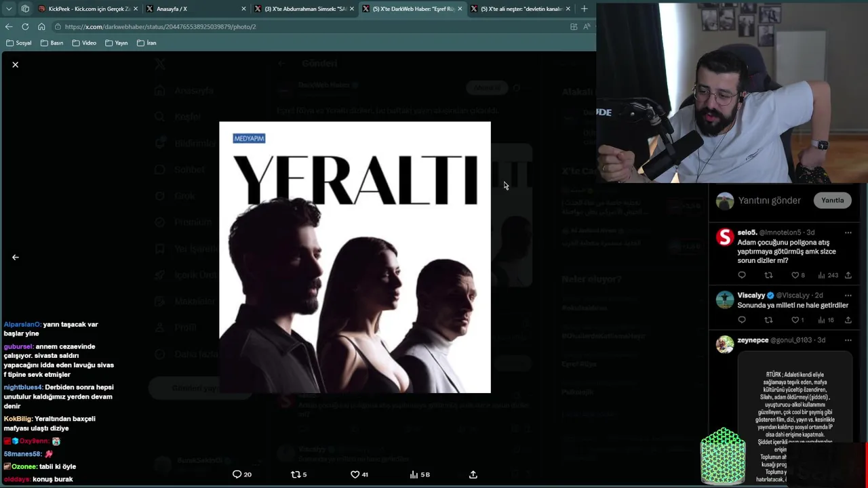Open the Sosyal bookmarks folder

pyautogui.click(x=18, y=43)
